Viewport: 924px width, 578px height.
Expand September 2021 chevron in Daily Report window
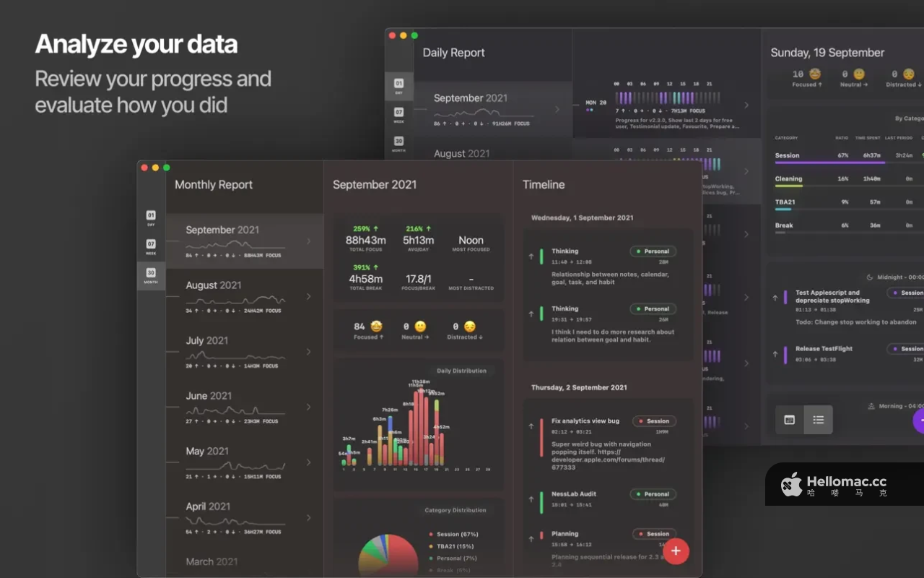point(557,110)
